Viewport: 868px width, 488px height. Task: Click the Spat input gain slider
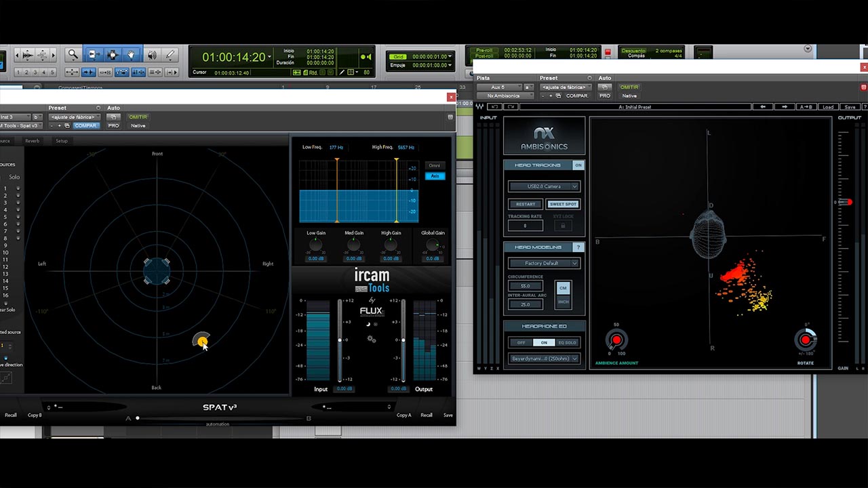[340, 339]
